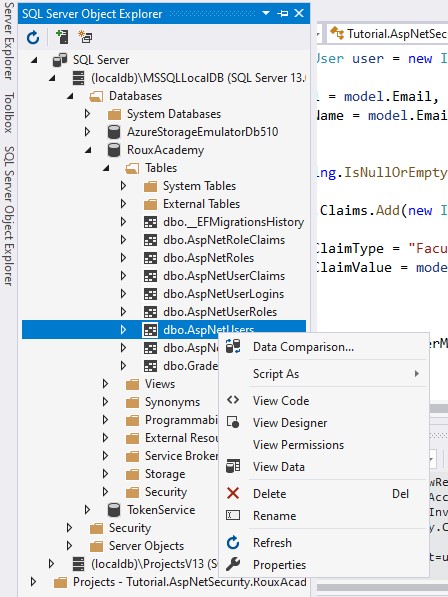448x597 pixels.
Task: Switch to Tutorial.AspNetSec editor tab
Action: (x=387, y=34)
